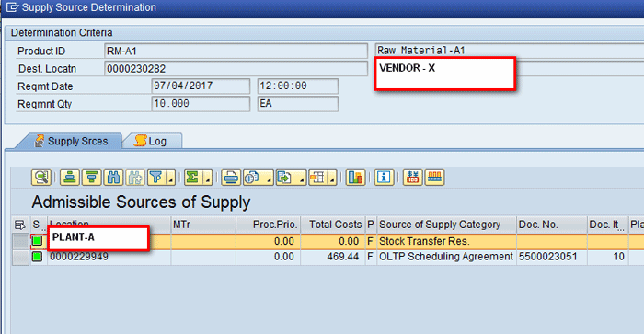Sort the list in ascending order

coord(70,178)
